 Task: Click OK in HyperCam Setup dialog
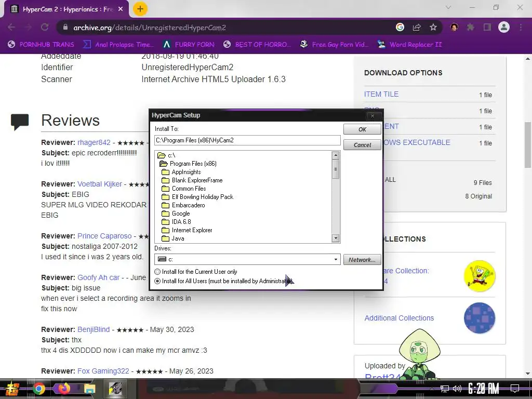point(362,129)
